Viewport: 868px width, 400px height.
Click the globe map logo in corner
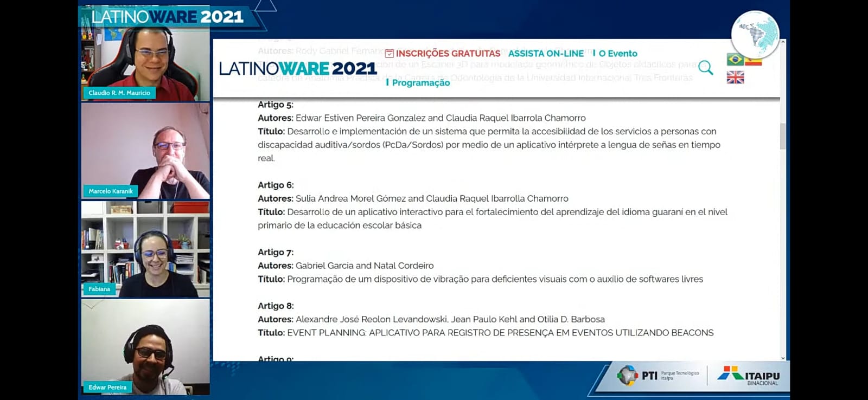(755, 35)
